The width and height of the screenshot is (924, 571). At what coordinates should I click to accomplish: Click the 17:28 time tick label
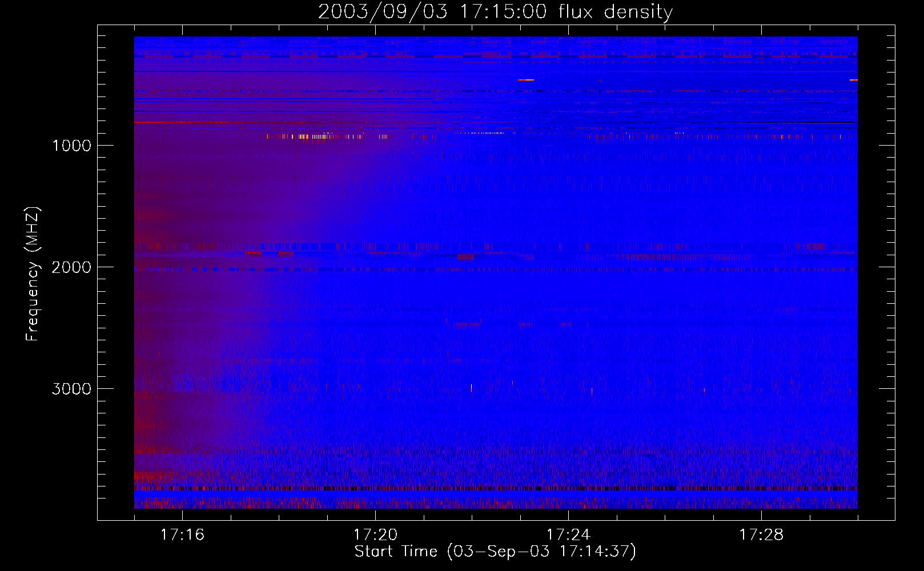tap(761, 534)
